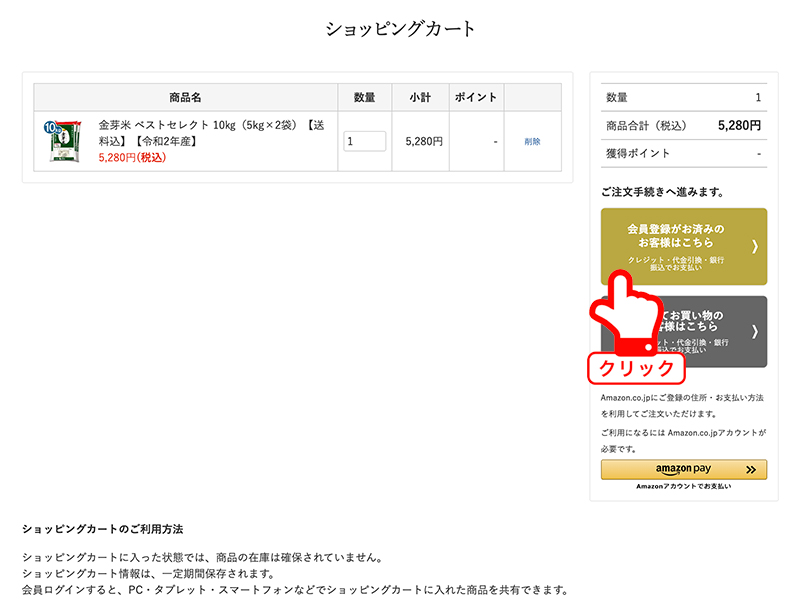
Task: Click the 商品合計(税込) summary row
Action: [x=683, y=125]
